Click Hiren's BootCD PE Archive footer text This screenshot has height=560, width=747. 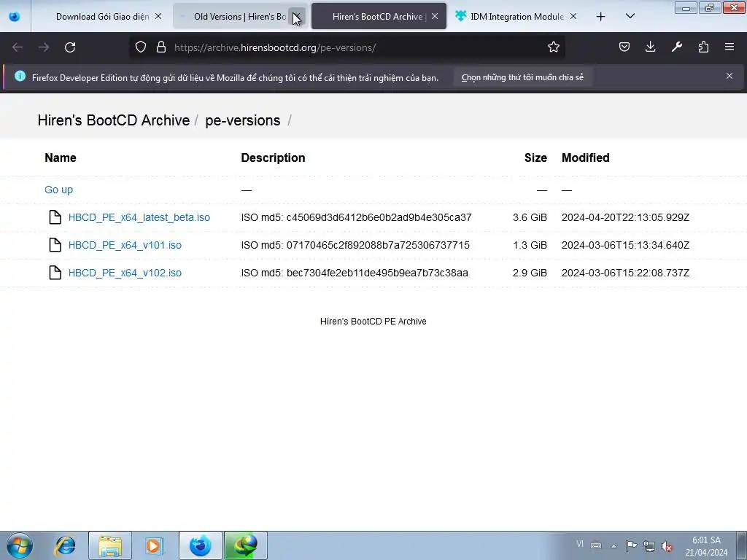tap(373, 322)
